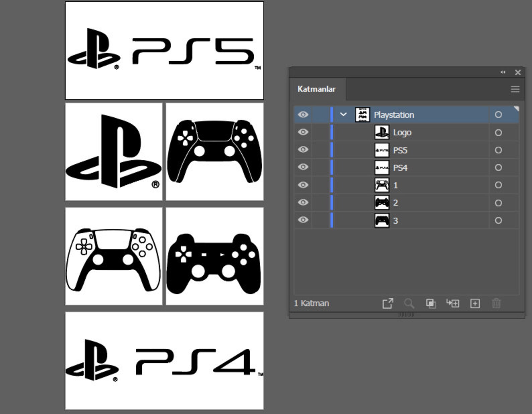Click target circle of Playstation layer

pos(498,115)
